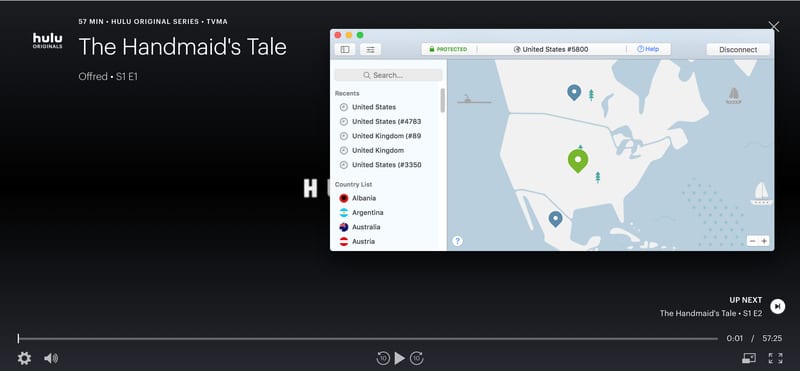Viewport: 800px width, 371px height.
Task: Zoom in the map with plus button
Action: pos(764,241)
